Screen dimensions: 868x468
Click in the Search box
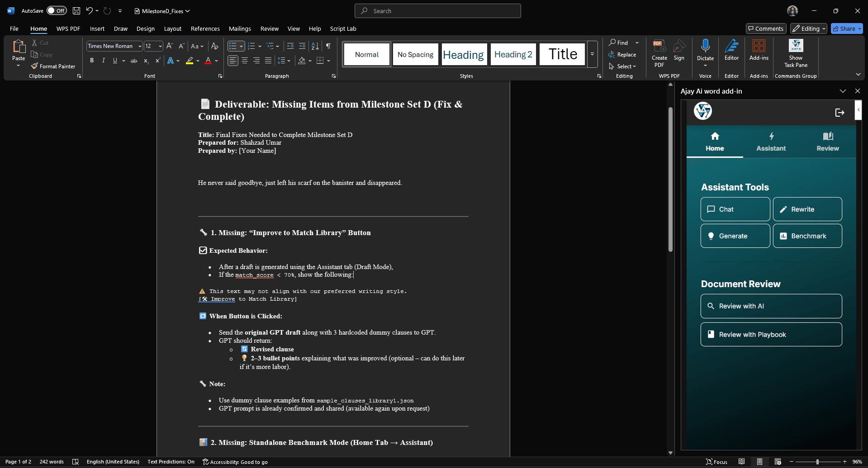pyautogui.click(x=438, y=11)
